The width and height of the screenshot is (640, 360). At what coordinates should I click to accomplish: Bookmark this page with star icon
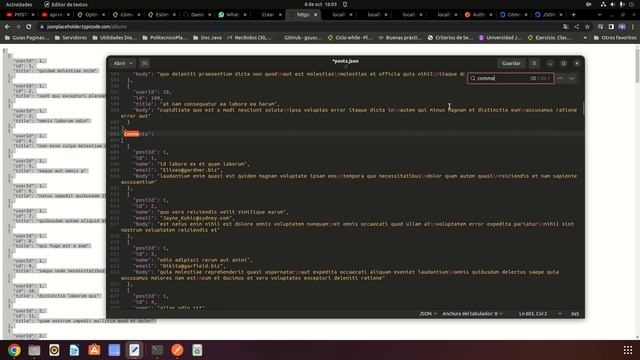click(587, 27)
